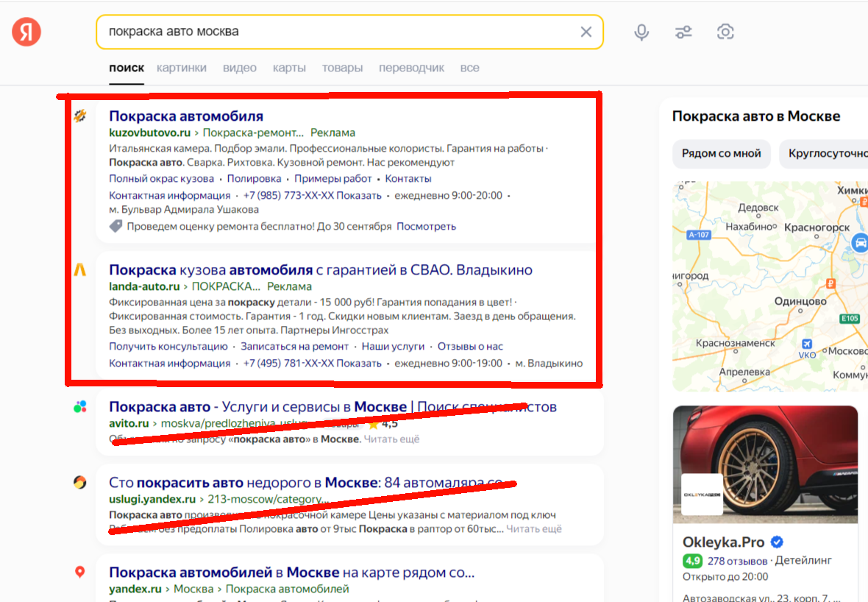Click the red map pin favicon
Viewport: 868px width, 602px height.
coord(79,572)
